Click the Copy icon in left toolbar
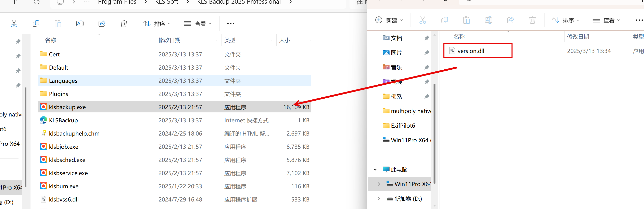 tap(36, 24)
